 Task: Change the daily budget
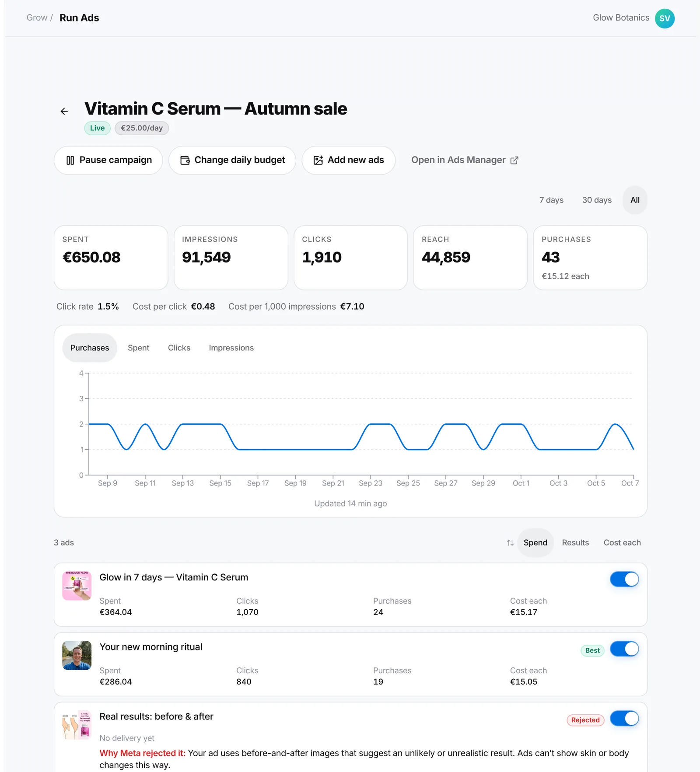[x=232, y=160]
